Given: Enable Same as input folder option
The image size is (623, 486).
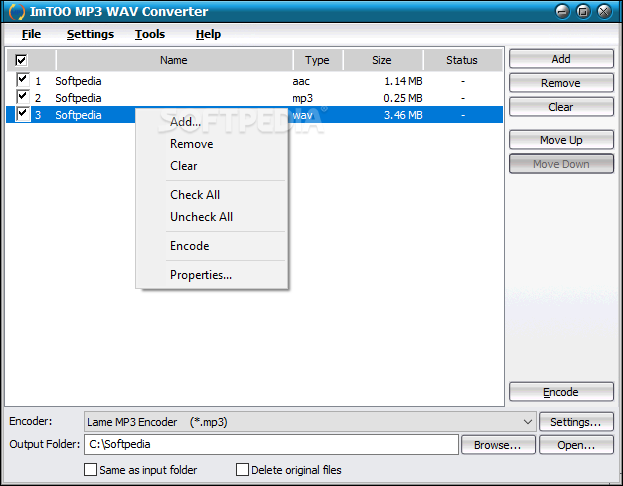Looking at the screenshot, I should pyautogui.click(x=90, y=469).
